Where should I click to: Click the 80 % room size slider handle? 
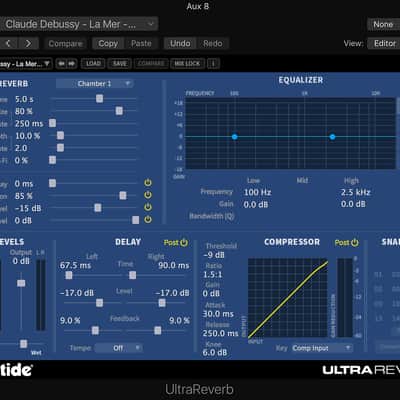click(119, 111)
